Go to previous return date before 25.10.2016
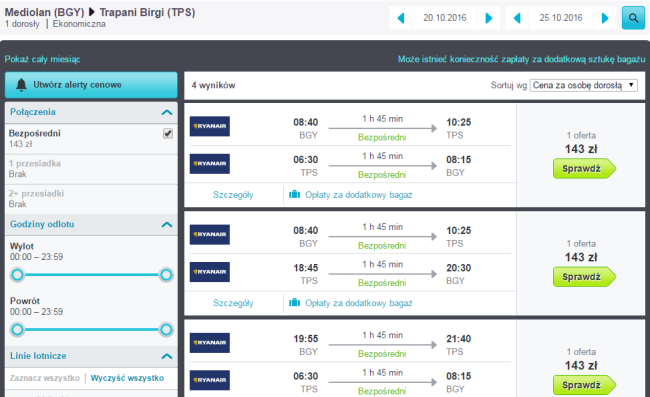The height and width of the screenshot is (397, 650). pos(517,18)
